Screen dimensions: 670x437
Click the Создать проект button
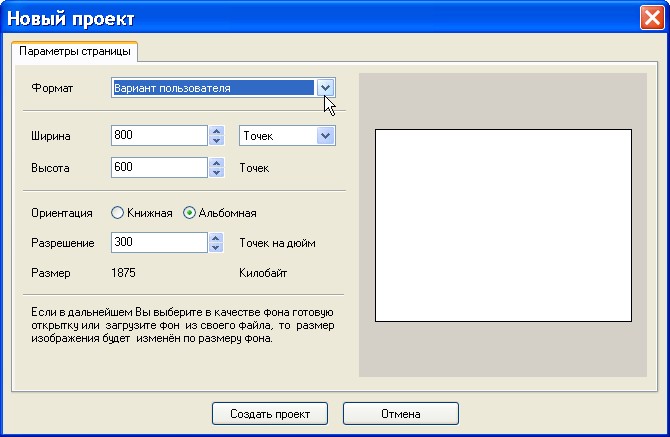pyautogui.click(x=270, y=414)
